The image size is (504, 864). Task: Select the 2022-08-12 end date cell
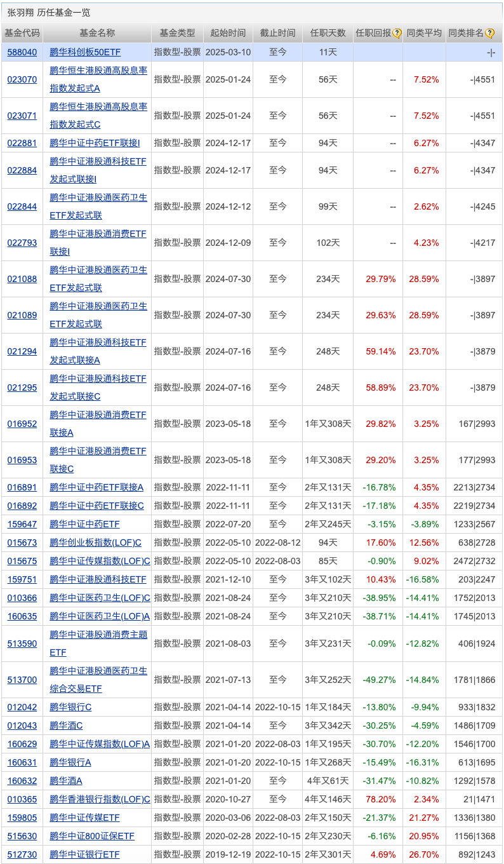(x=278, y=543)
